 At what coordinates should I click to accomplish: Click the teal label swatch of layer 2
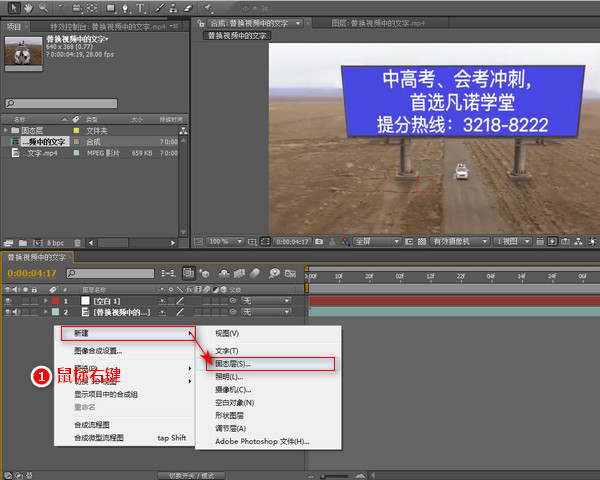click(x=55, y=312)
